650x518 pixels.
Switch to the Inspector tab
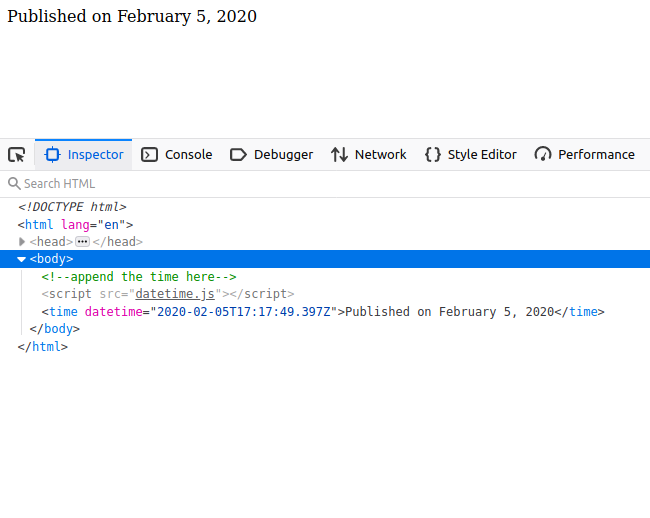(x=83, y=155)
